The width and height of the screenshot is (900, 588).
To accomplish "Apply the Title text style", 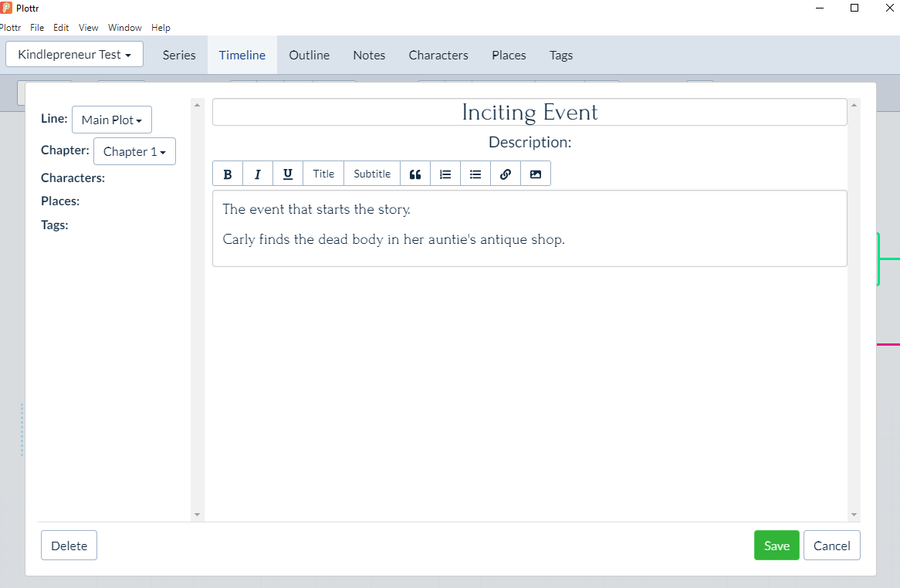I will coord(323,173).
